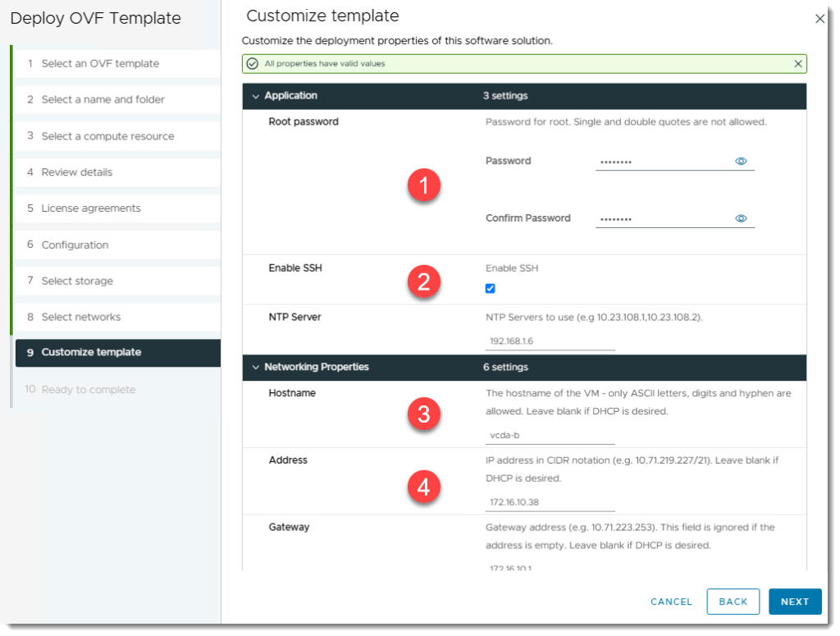Collapse the Networking Properties section

click(255, 367)
